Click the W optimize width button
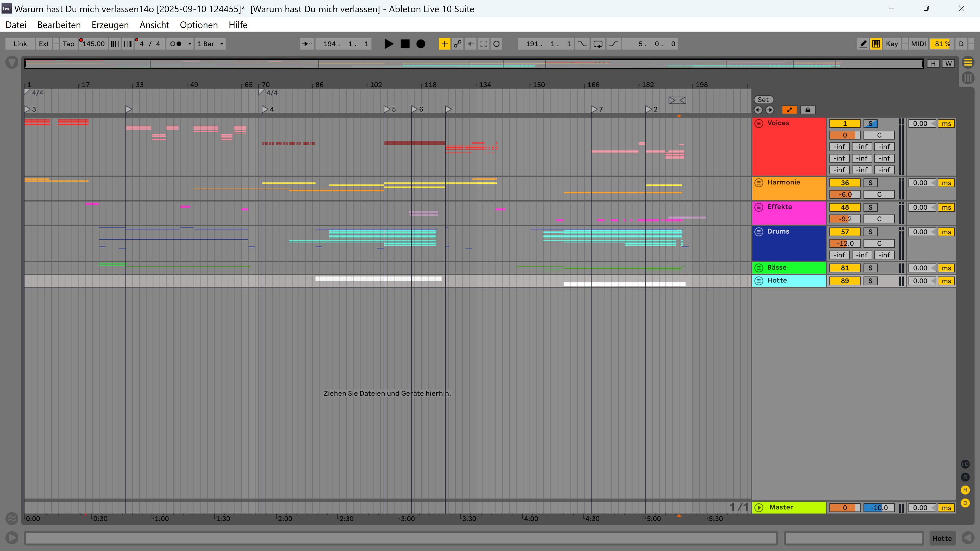This screenshot has height=551, width=980. 948,64
